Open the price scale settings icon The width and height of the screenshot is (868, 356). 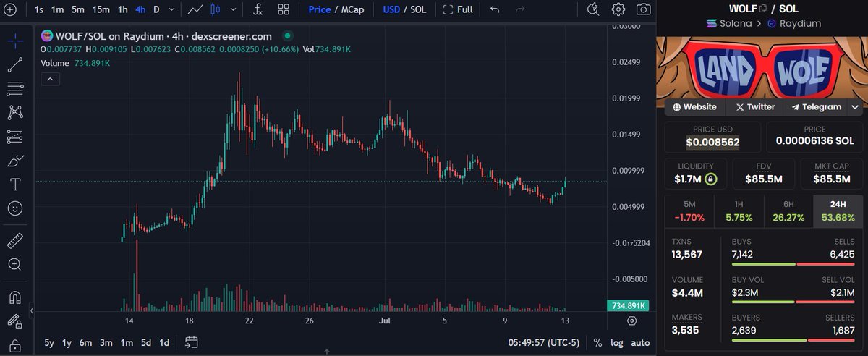click(x=631, y=321)
